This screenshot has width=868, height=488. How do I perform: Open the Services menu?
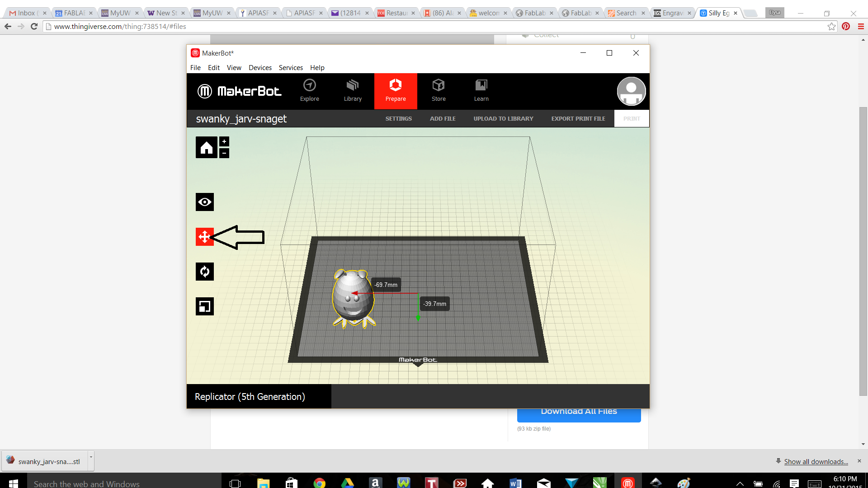click(x=291, y=67)
